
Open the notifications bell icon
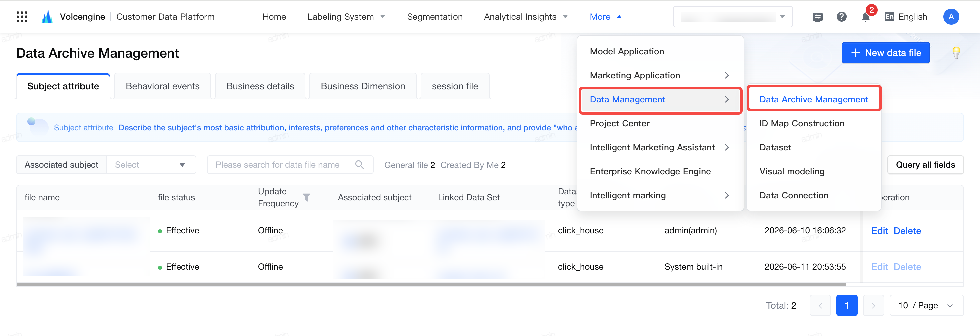(x=865, y=17)
